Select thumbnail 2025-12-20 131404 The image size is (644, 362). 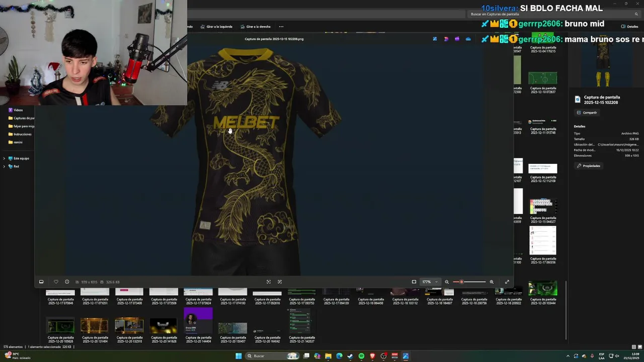(x=95, y=329)
